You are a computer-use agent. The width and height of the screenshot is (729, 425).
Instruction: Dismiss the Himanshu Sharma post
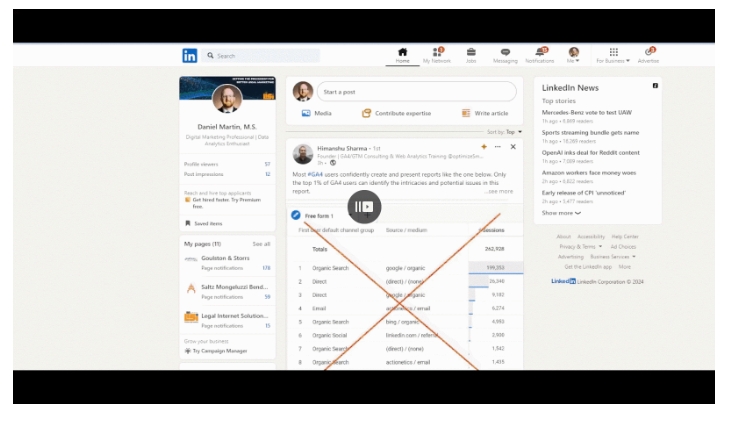pos(513,146)
